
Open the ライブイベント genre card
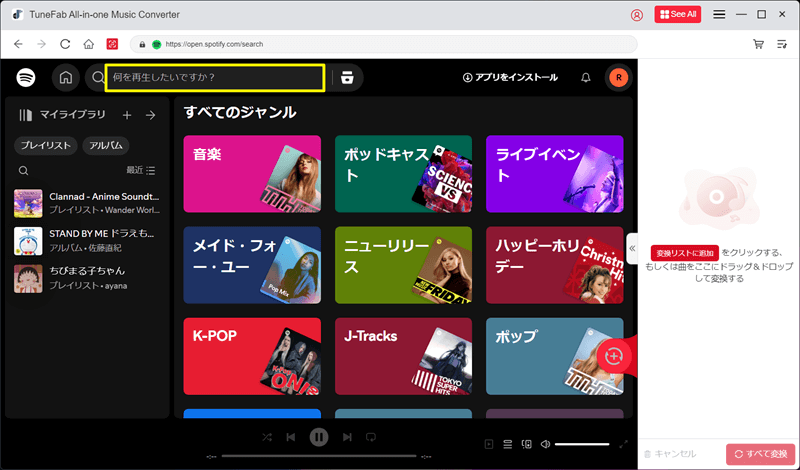pos(555,174)
